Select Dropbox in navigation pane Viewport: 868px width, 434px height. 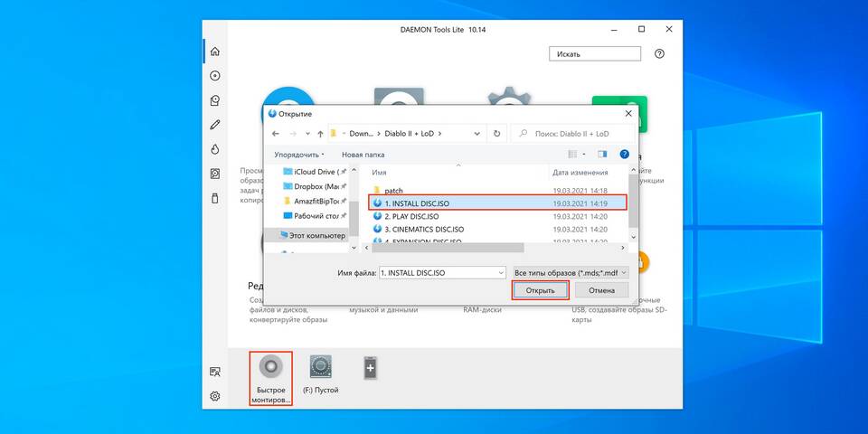pyautogui.click(x=314, y=186)
